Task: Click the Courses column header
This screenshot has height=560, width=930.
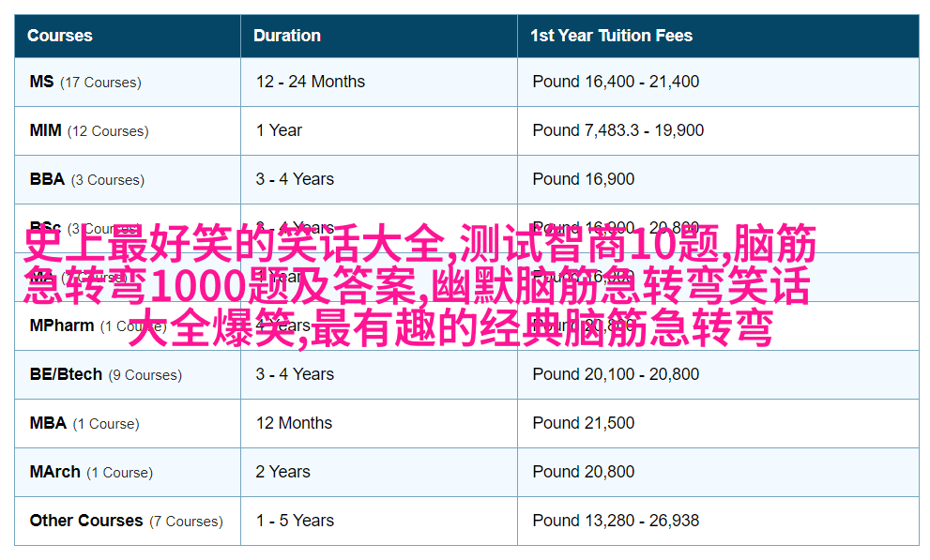Action: point(60,36)
